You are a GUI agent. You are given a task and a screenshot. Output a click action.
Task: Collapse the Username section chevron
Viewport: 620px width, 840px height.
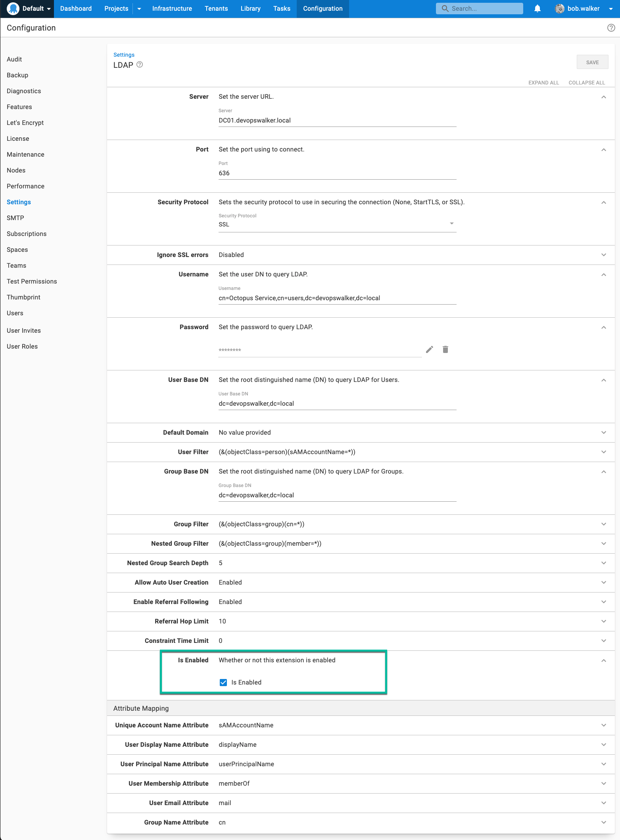[604, 274]
